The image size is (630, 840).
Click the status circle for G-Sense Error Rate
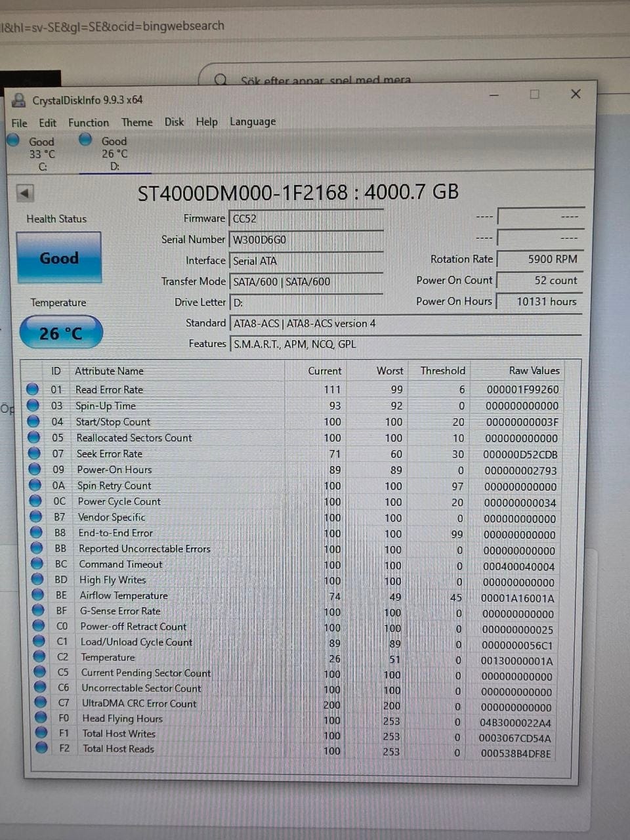coord(39,610)
